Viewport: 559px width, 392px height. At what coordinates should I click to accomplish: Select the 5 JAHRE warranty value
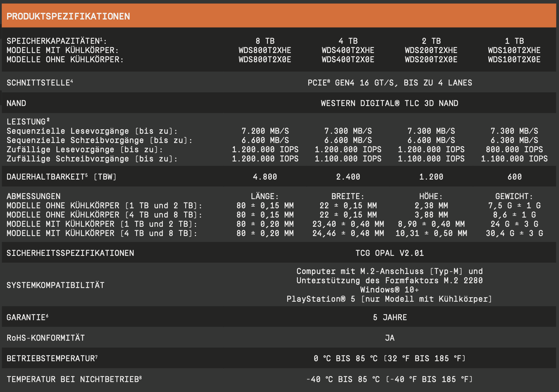(390, 317)
